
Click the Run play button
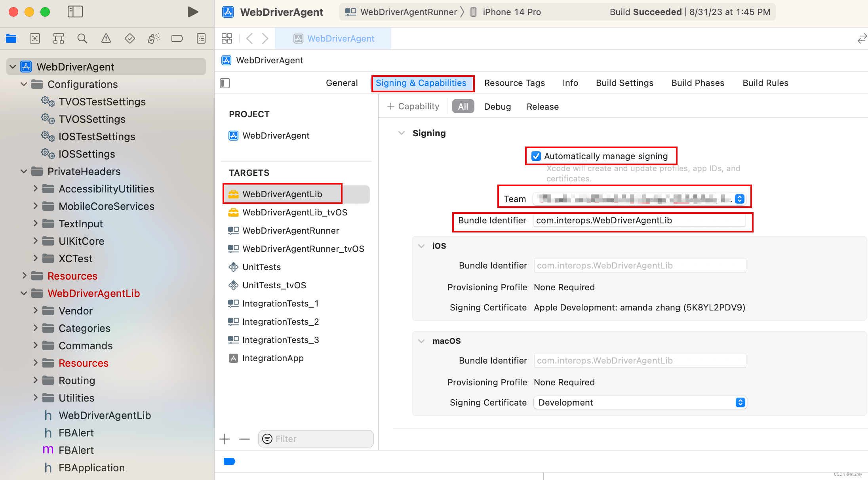[x=193, y=12]
